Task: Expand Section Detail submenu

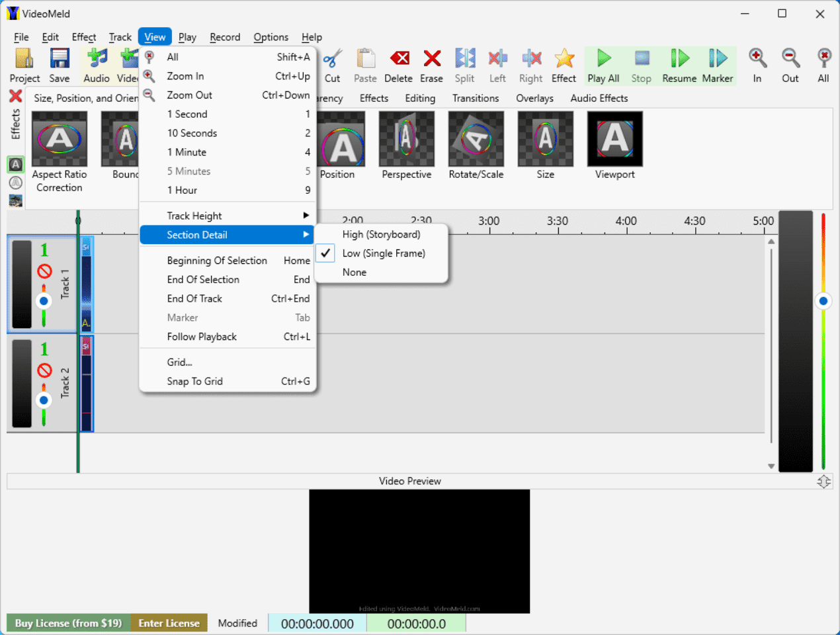Action: [x=228, y=235]
